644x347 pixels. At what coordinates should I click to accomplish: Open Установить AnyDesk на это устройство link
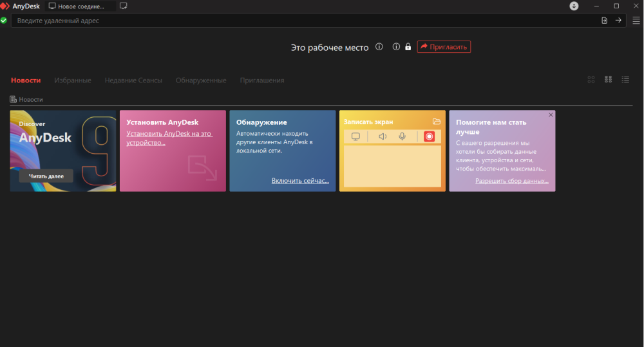pos(169,138)
